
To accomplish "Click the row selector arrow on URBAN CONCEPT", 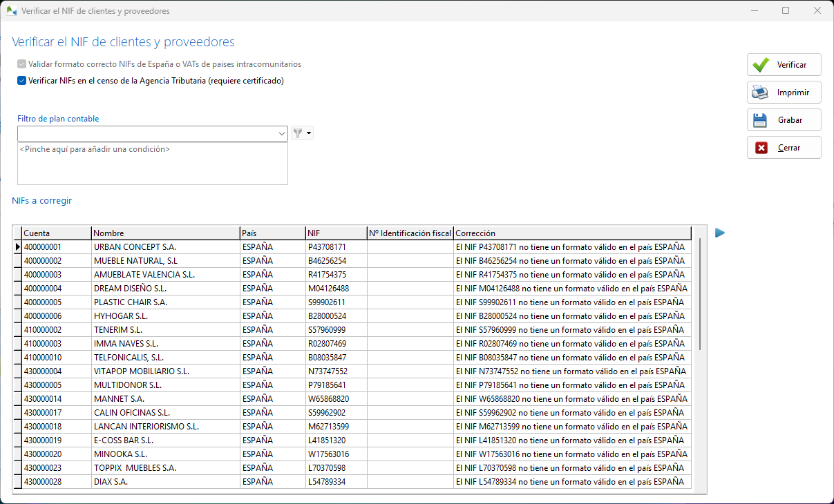I will tap(17, 246).
